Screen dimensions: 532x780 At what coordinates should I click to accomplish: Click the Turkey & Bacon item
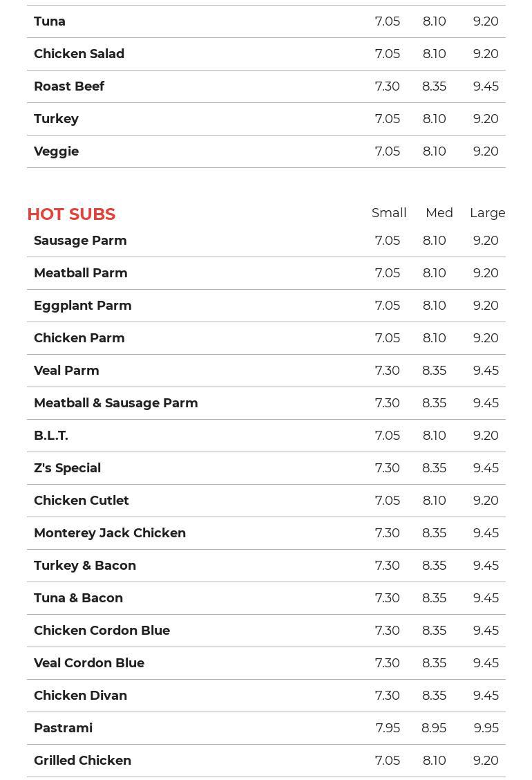pyautogui.click(x=85, y=566)
